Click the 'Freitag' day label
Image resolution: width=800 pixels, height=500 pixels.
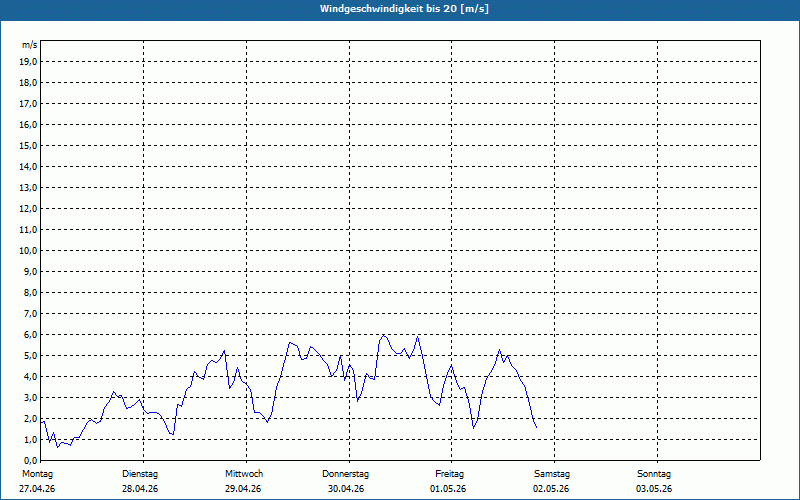tap(449, 474)
